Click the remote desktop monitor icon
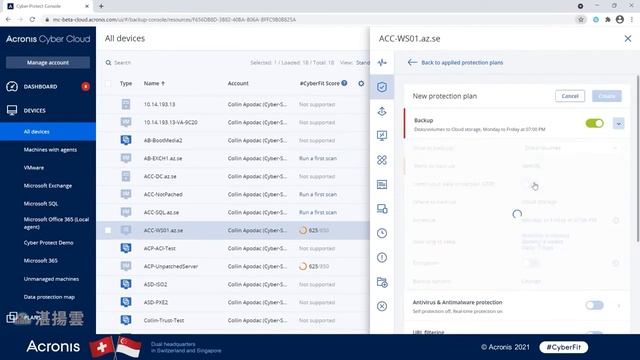Viewport: 640px width, 360px height. coord(382,136)
